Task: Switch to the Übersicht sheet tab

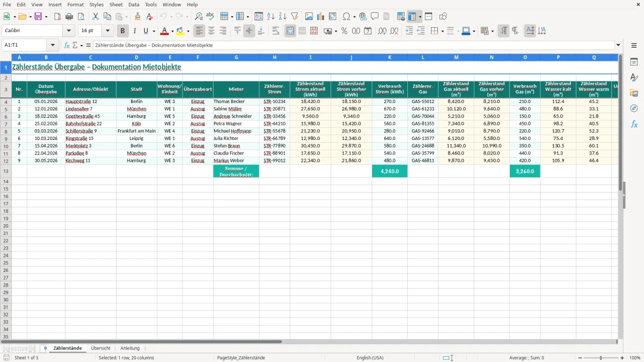Action: tap(100, 348)
